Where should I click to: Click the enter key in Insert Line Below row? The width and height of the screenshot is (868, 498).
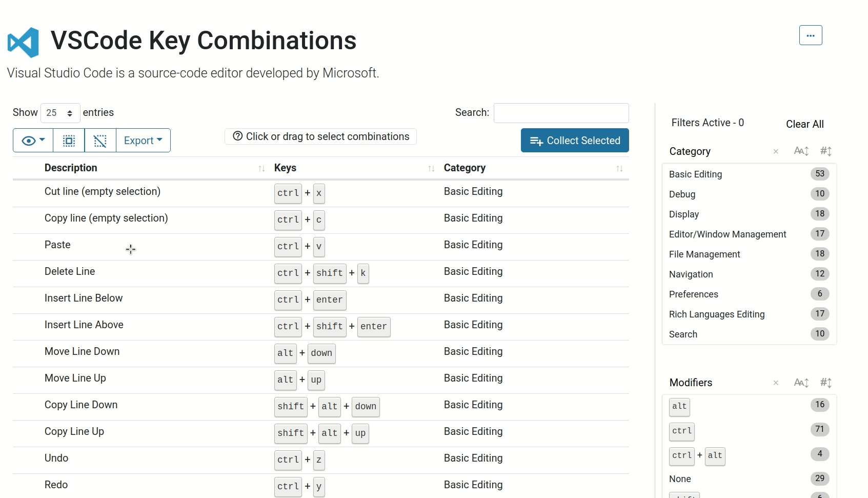tap(330, 300)
